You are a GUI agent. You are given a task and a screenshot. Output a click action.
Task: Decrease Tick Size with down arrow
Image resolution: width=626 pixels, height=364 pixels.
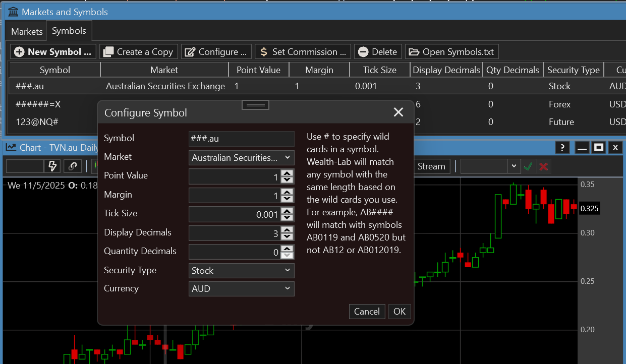pos(287,217)
